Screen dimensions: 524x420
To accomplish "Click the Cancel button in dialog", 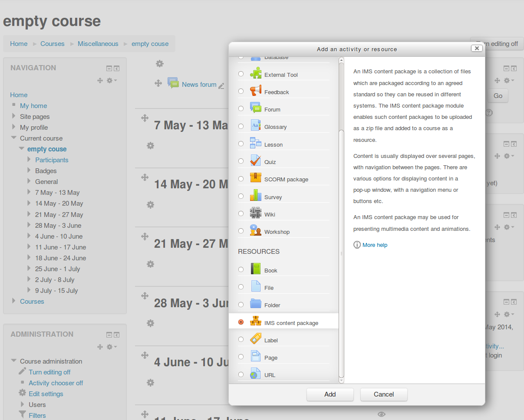I will pyautogui.click(x=384, y=394).
